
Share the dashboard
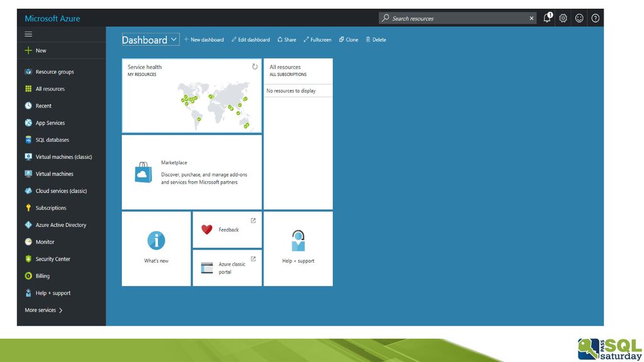(287, 40)
